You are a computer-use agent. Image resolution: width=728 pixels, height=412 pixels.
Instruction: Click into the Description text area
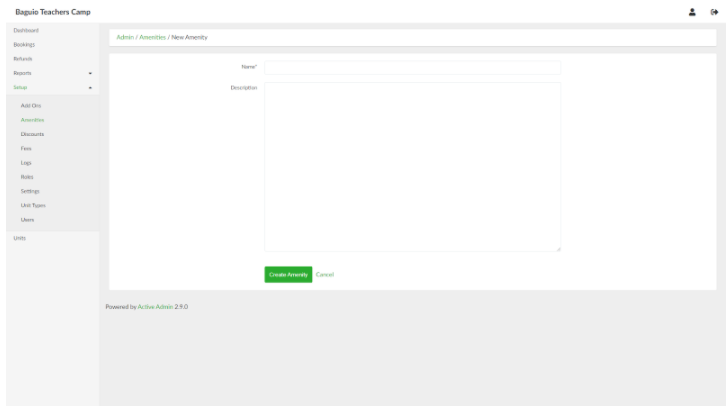pyautogui.click(x=412, y=166)
